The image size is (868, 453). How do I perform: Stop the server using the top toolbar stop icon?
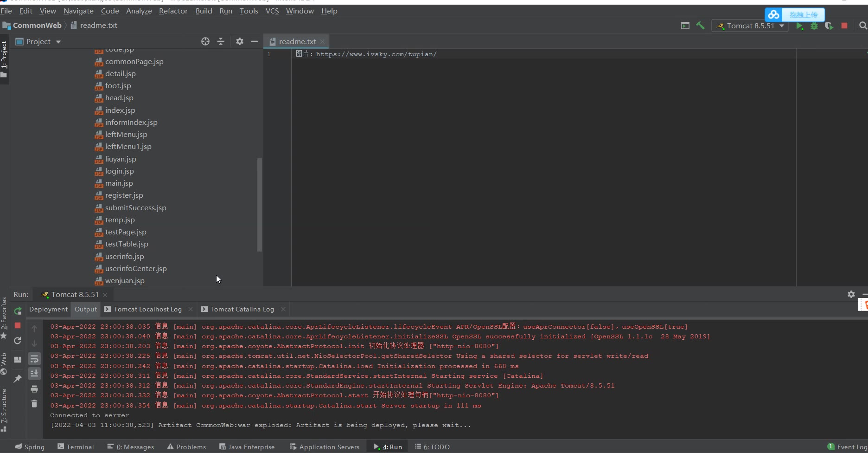pos(844,26)
